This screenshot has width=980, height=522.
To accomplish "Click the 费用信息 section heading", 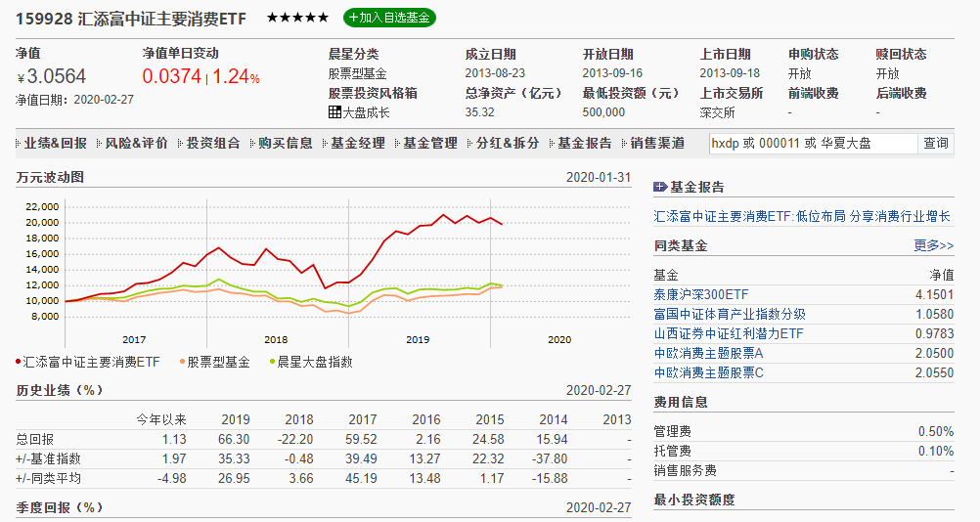I will point(681,402).
